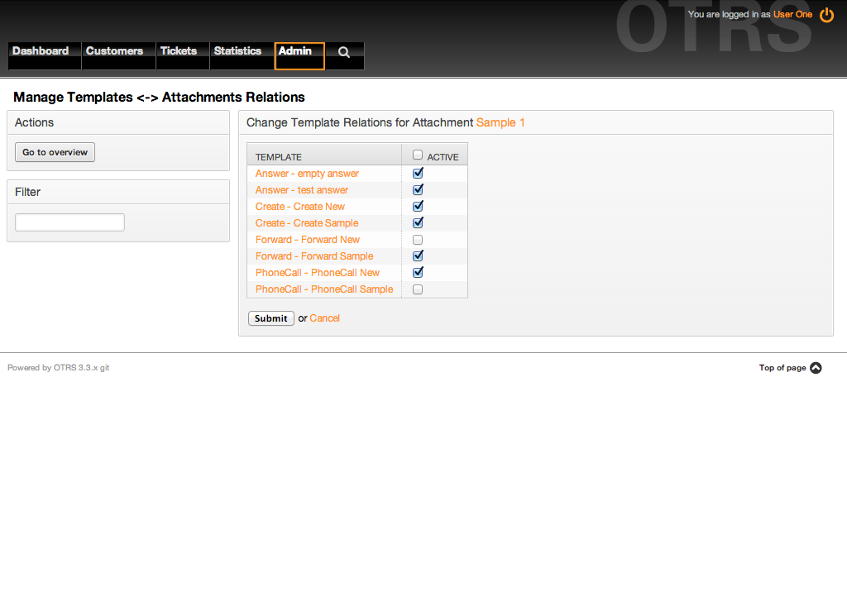Image resolution: width=847 pixels, height=616 pixels.
Task: Open the Sample 1 attachment link
Action: click(500, 122)
